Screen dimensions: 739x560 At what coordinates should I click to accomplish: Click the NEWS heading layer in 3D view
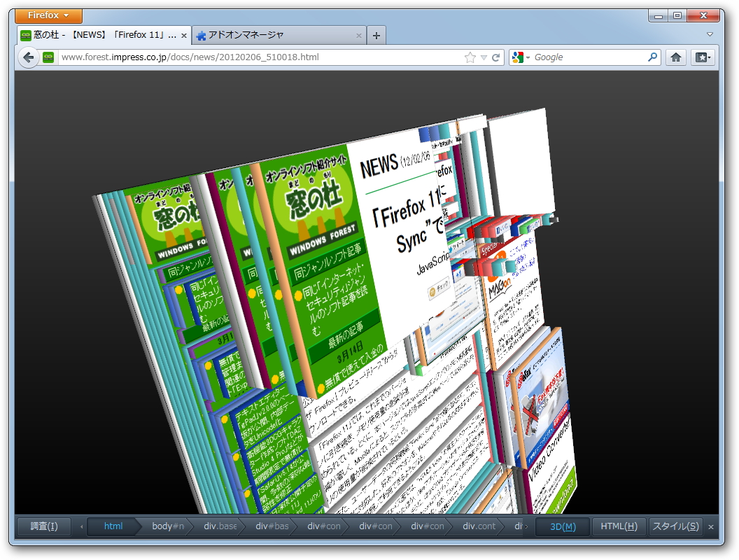click(379, 165)
